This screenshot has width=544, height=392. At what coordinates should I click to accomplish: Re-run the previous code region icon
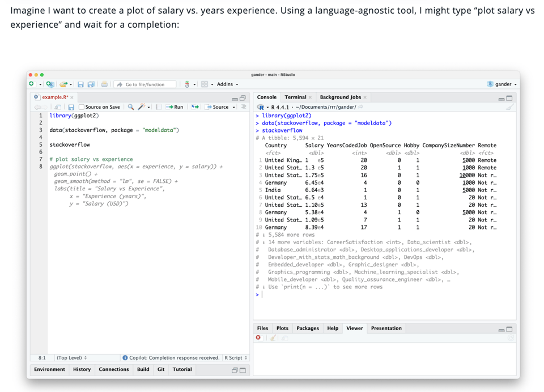point(195,106)
